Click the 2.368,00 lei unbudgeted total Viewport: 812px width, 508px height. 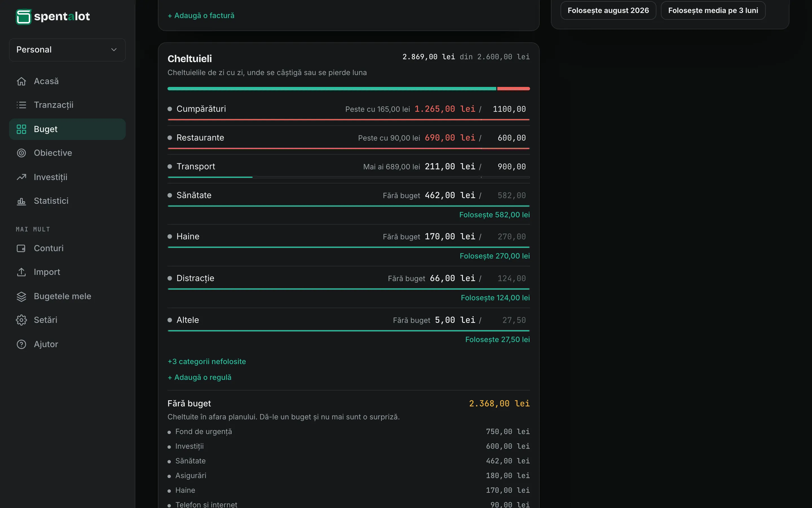(x=499, y=404)
